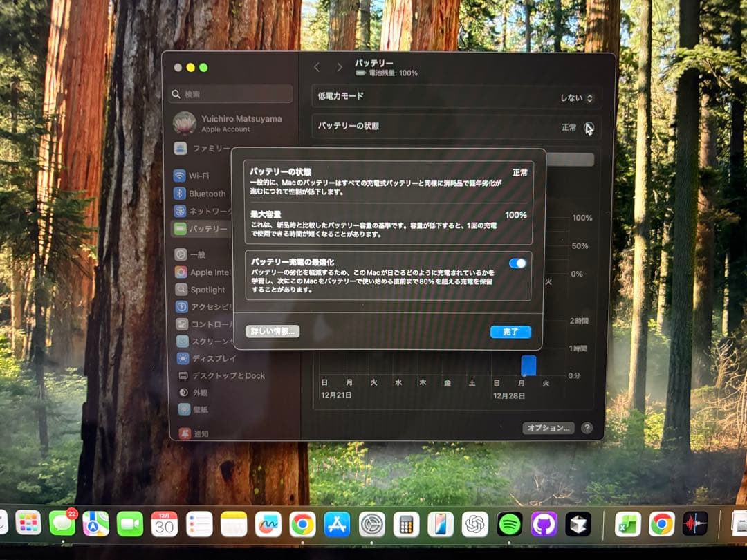Screen dimensions: 747x560
Task: Open ネットワーク settings in the sidebar
Action: [x=201, y=211]
